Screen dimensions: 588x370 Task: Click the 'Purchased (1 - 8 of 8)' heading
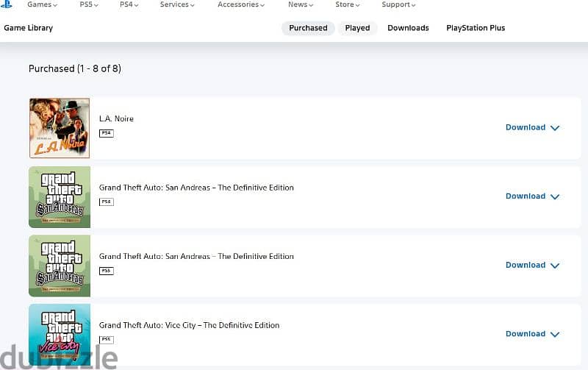[75, 68]
